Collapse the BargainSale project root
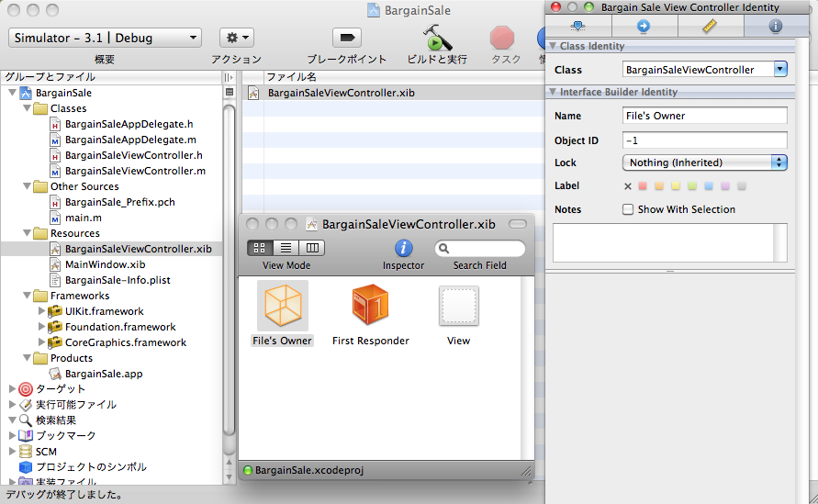 (13, 93)
